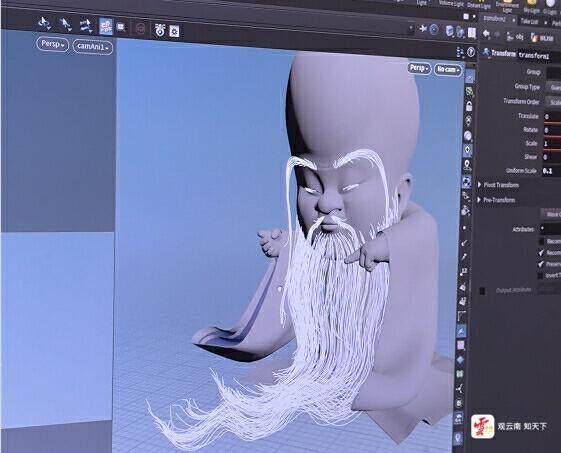This screenshot has height=453, width=561.
Task: Click the Scale value field
Action: (552, 143)
